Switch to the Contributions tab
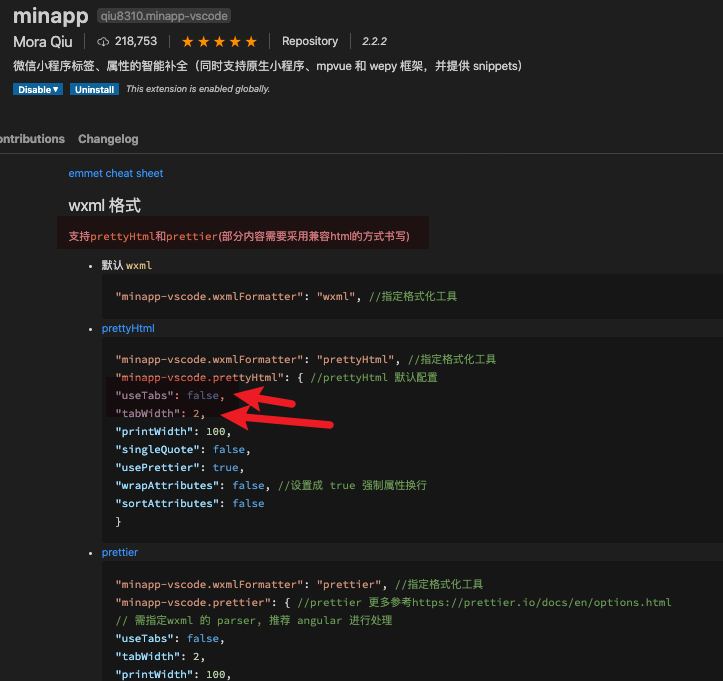The image size is (723, 681). tap(32, 139)
